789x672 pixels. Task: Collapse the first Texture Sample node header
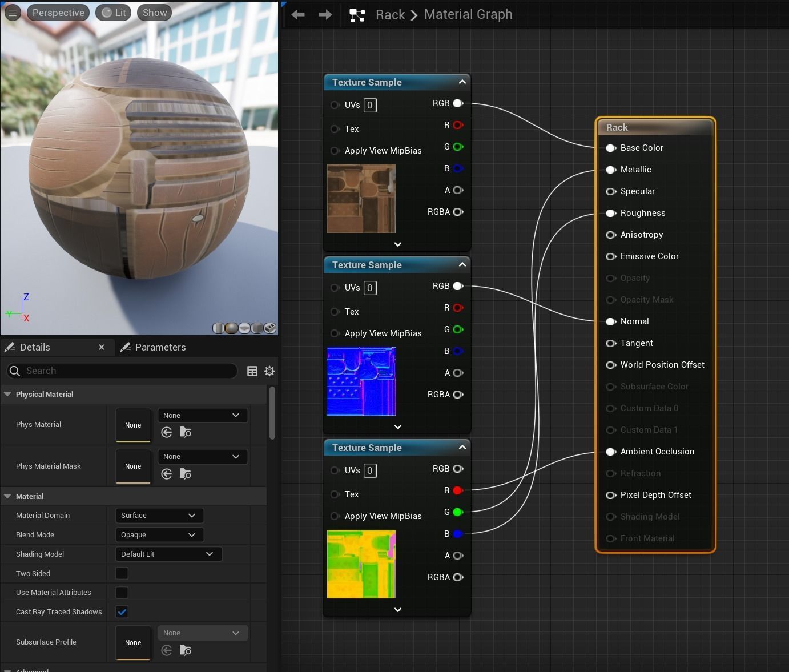click(462, 82)
